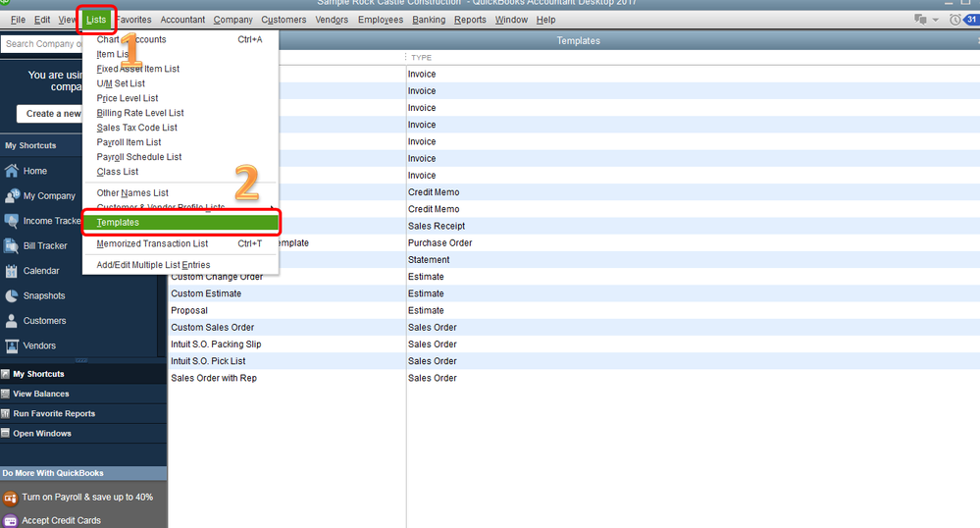Click the Sales Receipt type cell
This screenshot has width=980, height=528.
(x=437, y=226)
